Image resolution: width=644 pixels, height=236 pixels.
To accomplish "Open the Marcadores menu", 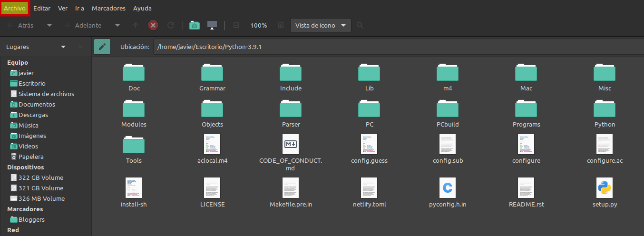I will (x=108, y=8).
